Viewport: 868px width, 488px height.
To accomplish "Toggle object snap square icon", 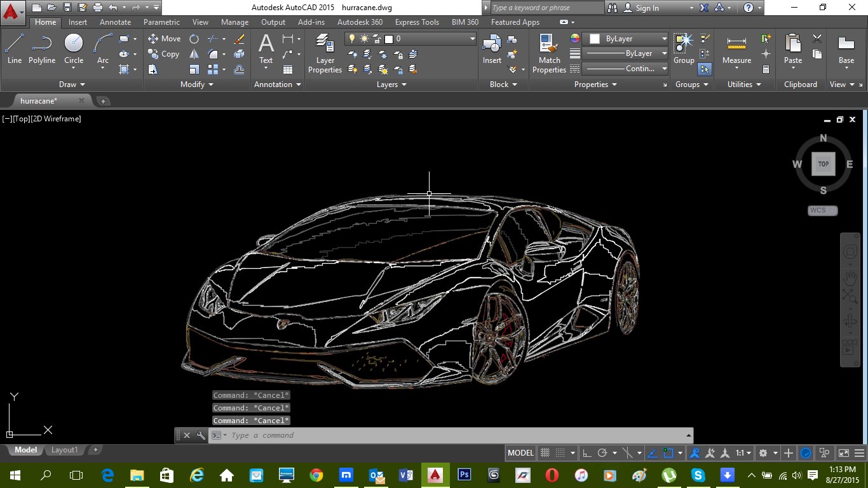I will click(668, 453).
